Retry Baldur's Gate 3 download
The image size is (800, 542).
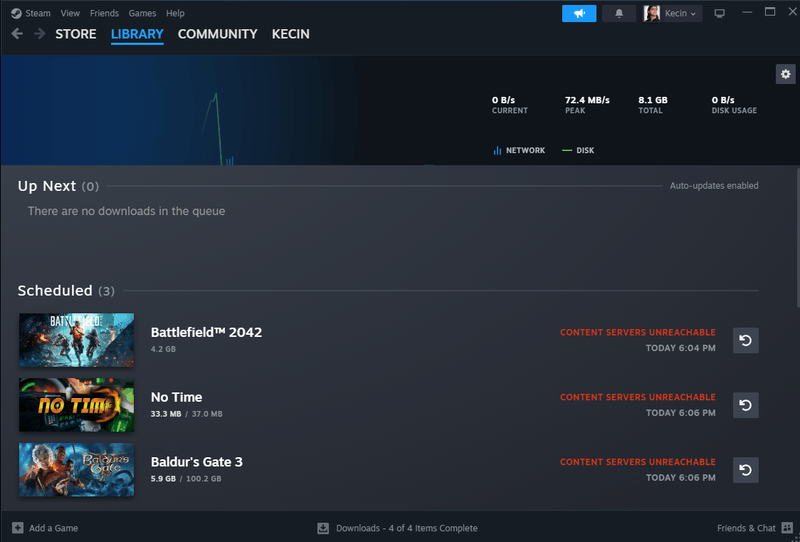(745, 470)
